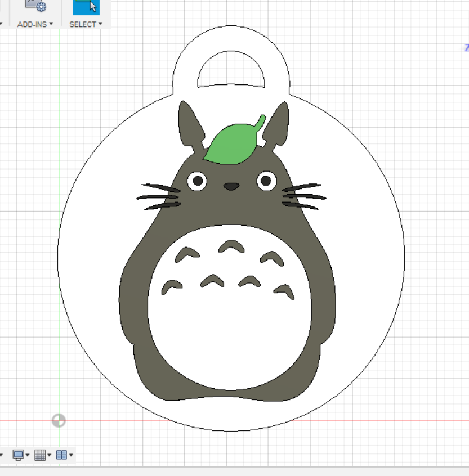
Task: Expand the Viewports dropdown arrow
Action: tap(71, 455)
